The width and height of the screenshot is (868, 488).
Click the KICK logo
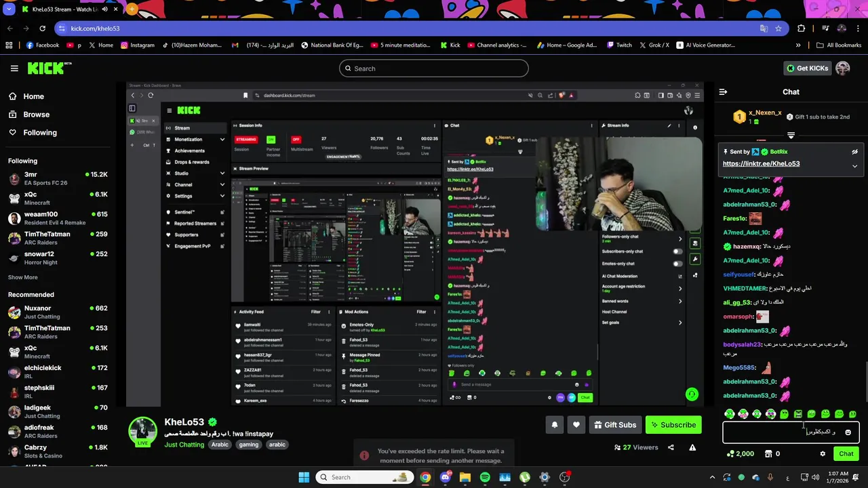tap(49, 68)
